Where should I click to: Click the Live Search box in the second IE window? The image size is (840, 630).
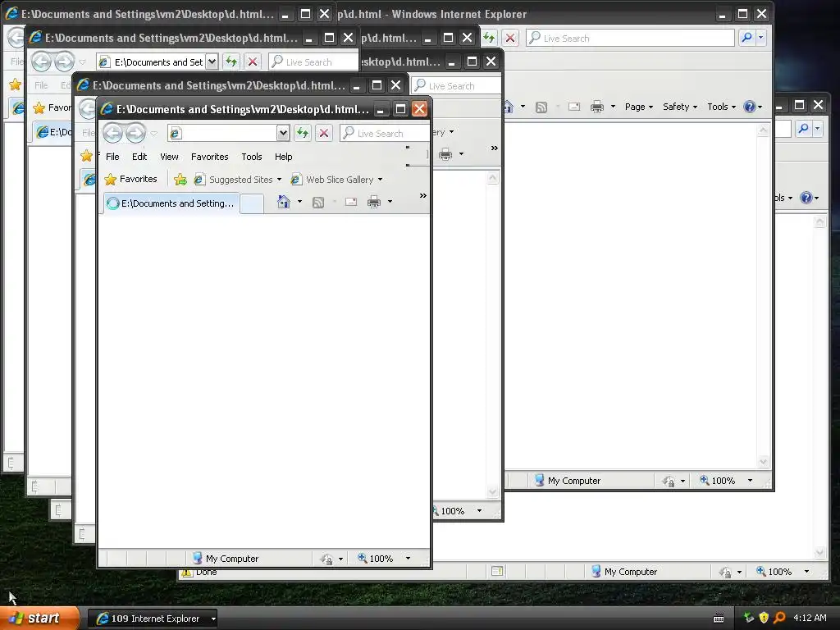[x=313, y=62]
